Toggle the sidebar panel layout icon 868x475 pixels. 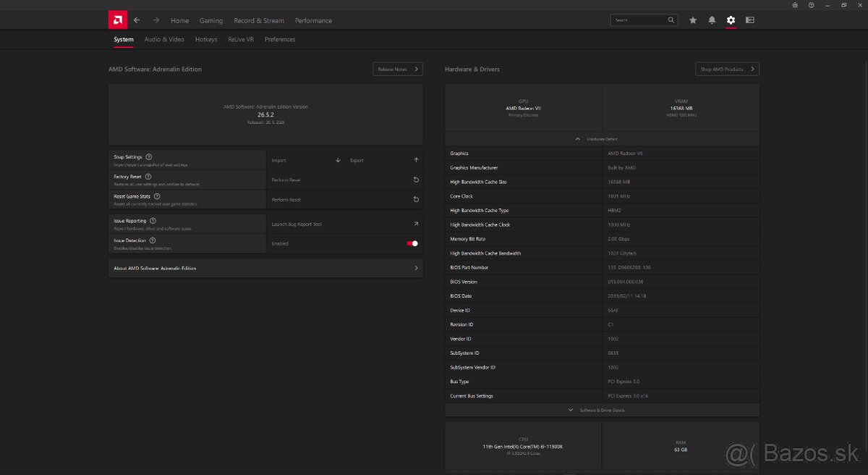pos(750,20)
